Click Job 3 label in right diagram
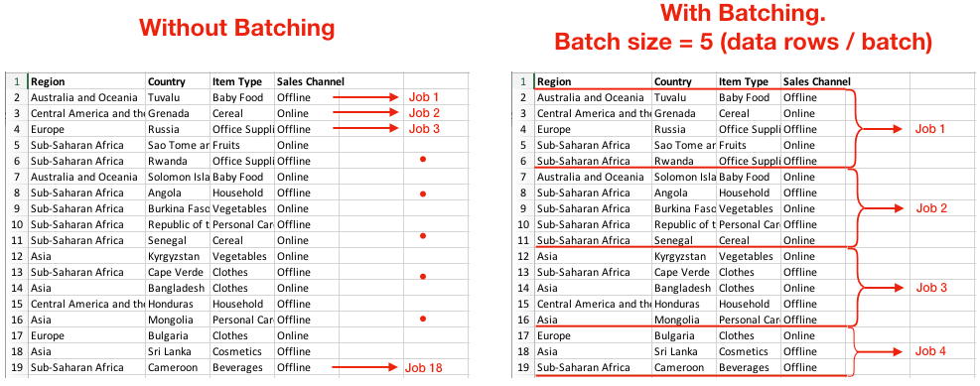The height and width of the screenshot is (386, 980). click(x=931, y=288)
